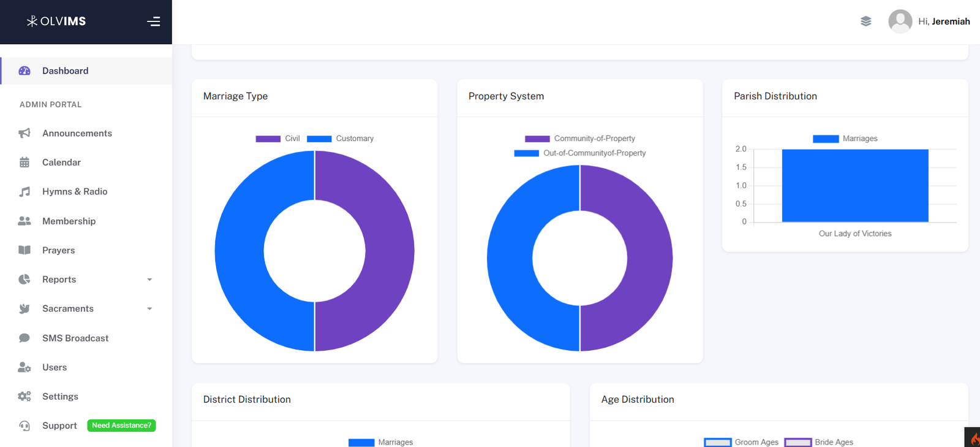Screen dimensions: 980x447
Task: Click the layers stack icon in header
Action: click(865, 21)
